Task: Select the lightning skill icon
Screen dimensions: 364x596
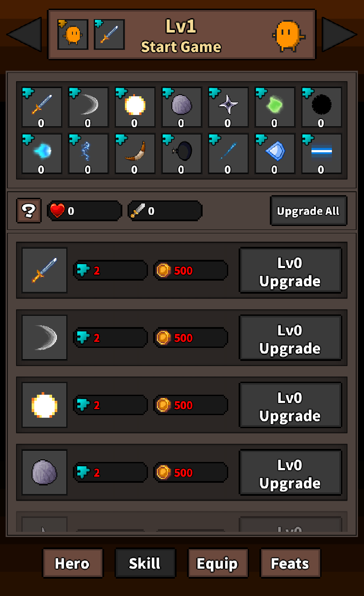Action: click(88, 154)
